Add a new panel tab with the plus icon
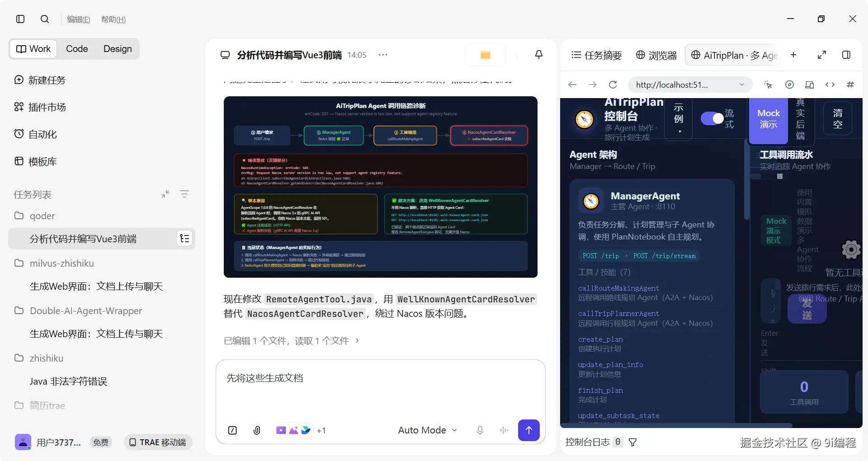This screenshot has width=868, height=461. tap(793, 55)
